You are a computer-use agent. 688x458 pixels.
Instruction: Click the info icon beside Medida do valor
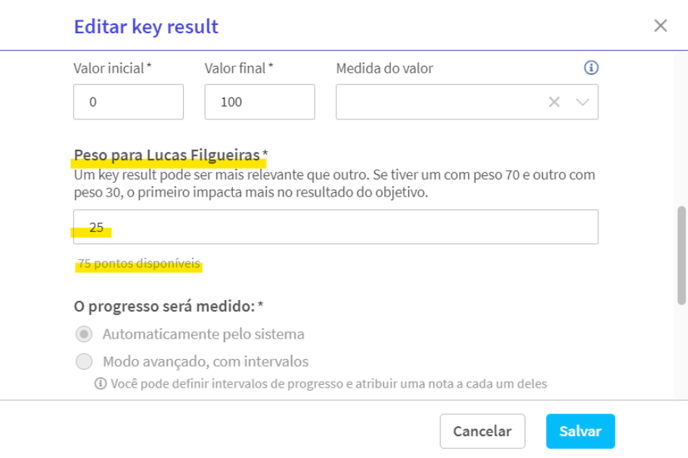(591, 68)
